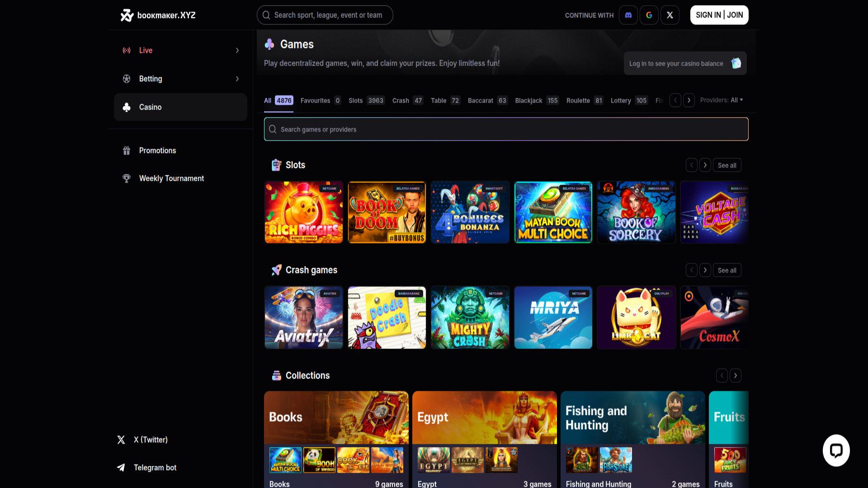The width and height of the screenshot is (868, 488).
Task: Open the Discord sign-in icon
Action: click(x=628, y=15)
